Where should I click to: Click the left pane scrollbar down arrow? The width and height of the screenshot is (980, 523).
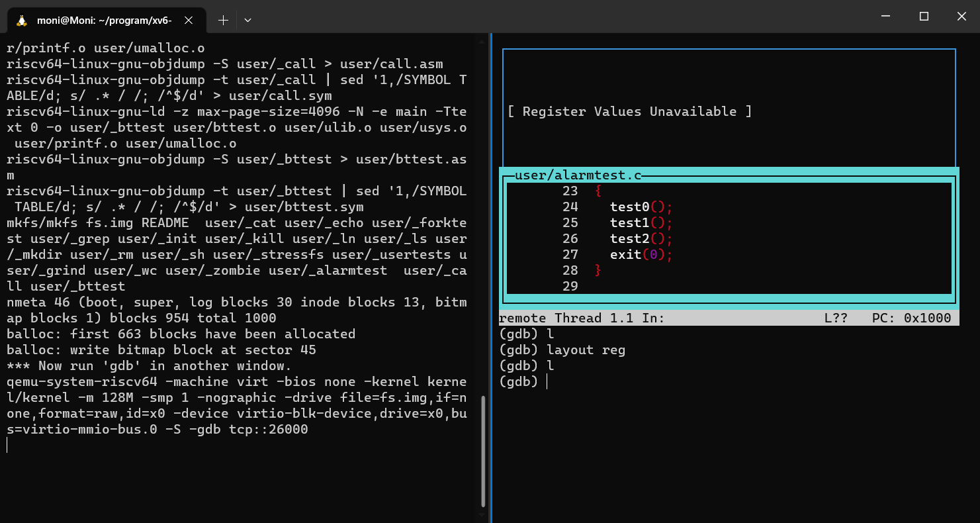point(483,515)
